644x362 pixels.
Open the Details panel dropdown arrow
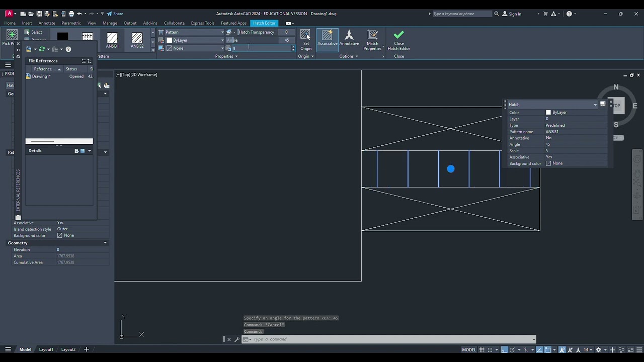pos(90,151)
